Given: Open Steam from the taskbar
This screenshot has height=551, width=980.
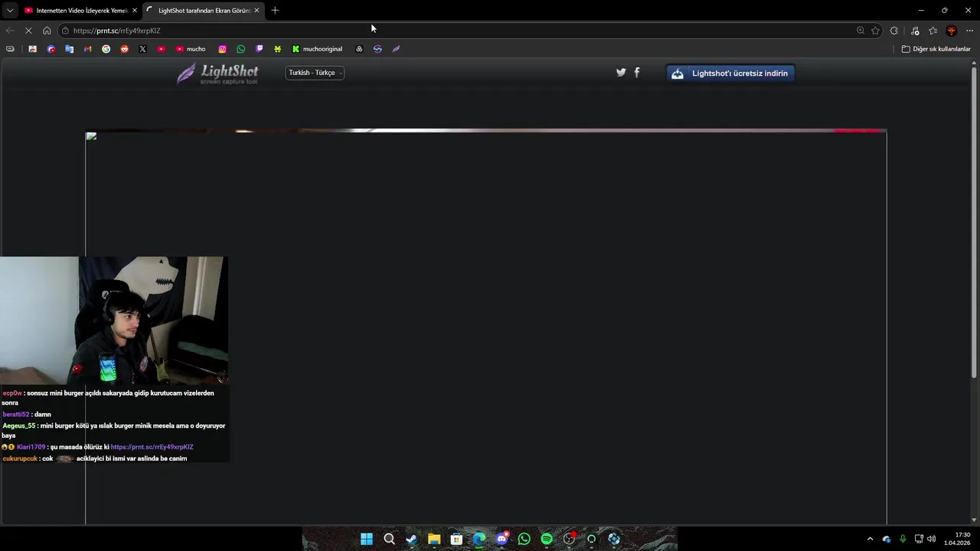Looking at the screenshot, I should point(411,539).
